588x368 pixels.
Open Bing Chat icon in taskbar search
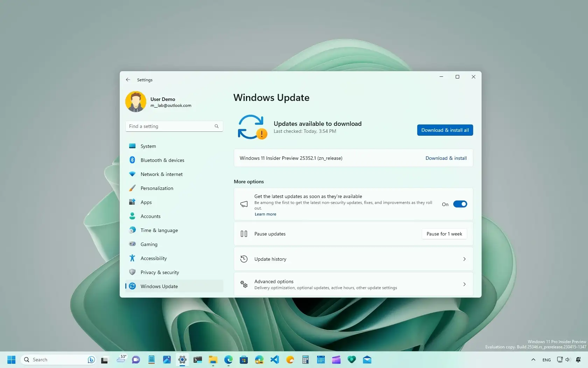91,360
